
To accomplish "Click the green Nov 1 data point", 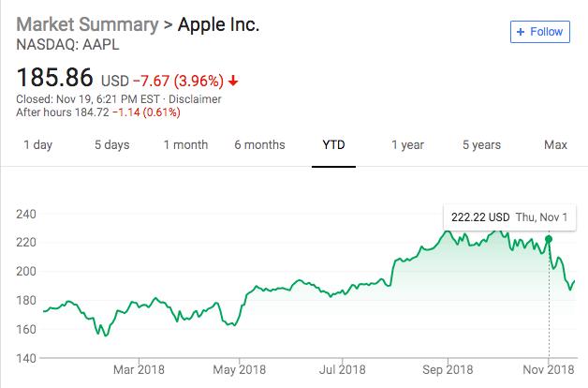I will (549, 239).
